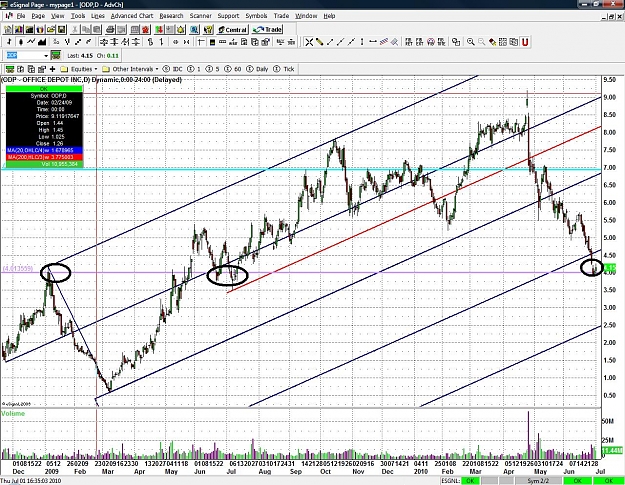625x485 pixels.
Task: Open the Page menu
Action: tap(38, 16)
